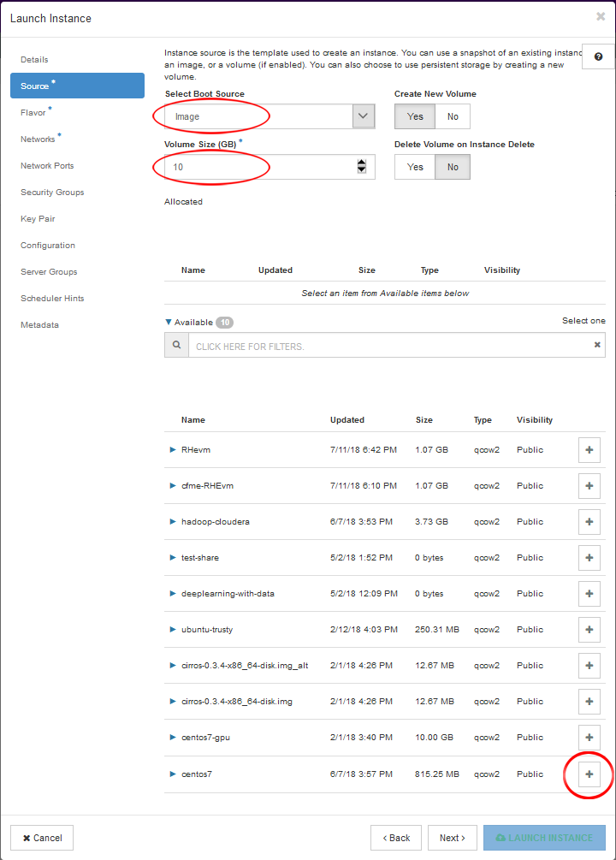The width and height of the screenshot is (616, 860).
Task: Add centos7-gpu image via plus icon
Action: tap(589, 738)
